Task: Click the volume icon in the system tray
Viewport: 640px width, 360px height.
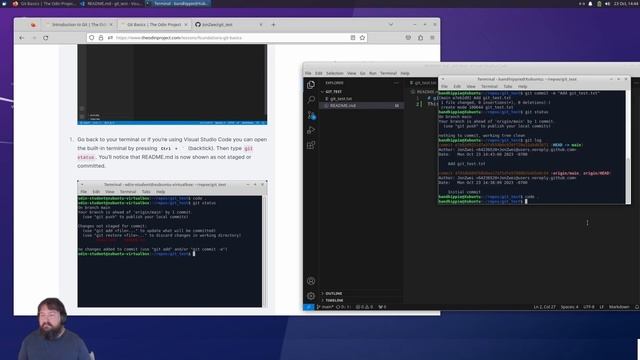Action: point(607,3)
